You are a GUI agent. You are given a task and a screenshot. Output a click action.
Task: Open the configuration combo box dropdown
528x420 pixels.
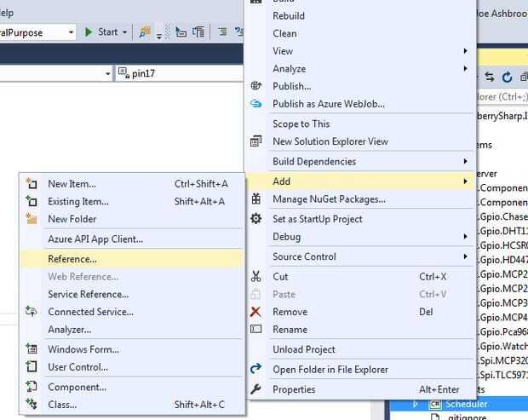point(72,32)
